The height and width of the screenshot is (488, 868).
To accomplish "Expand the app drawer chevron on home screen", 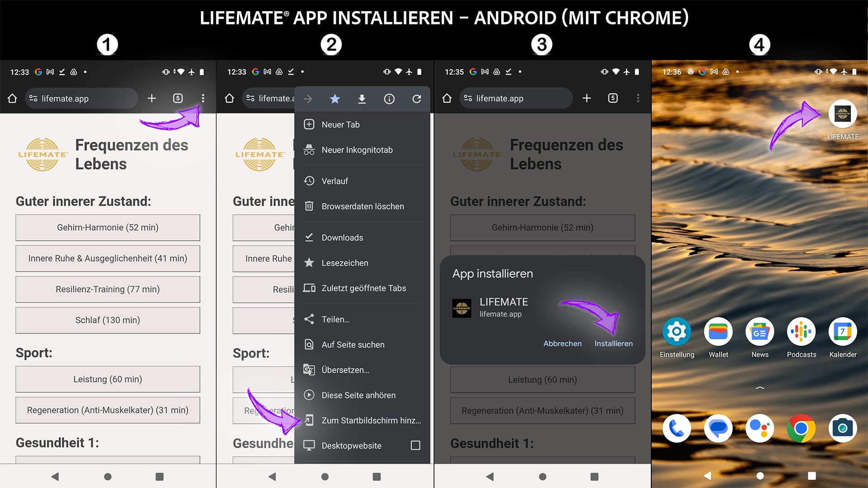I will pos(759,388).
